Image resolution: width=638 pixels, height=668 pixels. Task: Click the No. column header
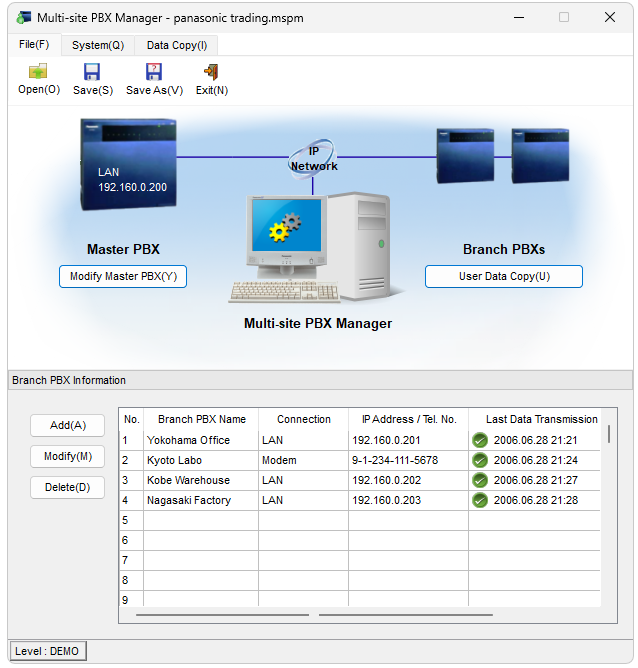pos(132,419)
